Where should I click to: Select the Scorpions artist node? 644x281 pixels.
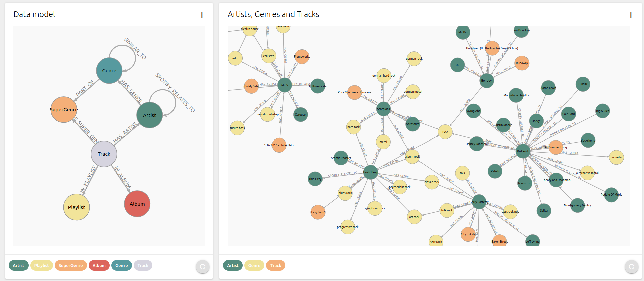383,109
